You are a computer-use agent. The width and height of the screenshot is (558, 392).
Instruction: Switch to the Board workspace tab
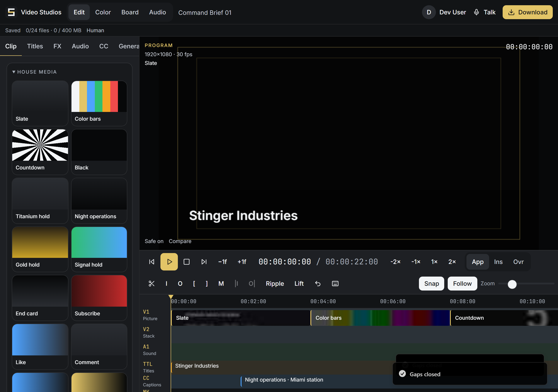point(130,12)
